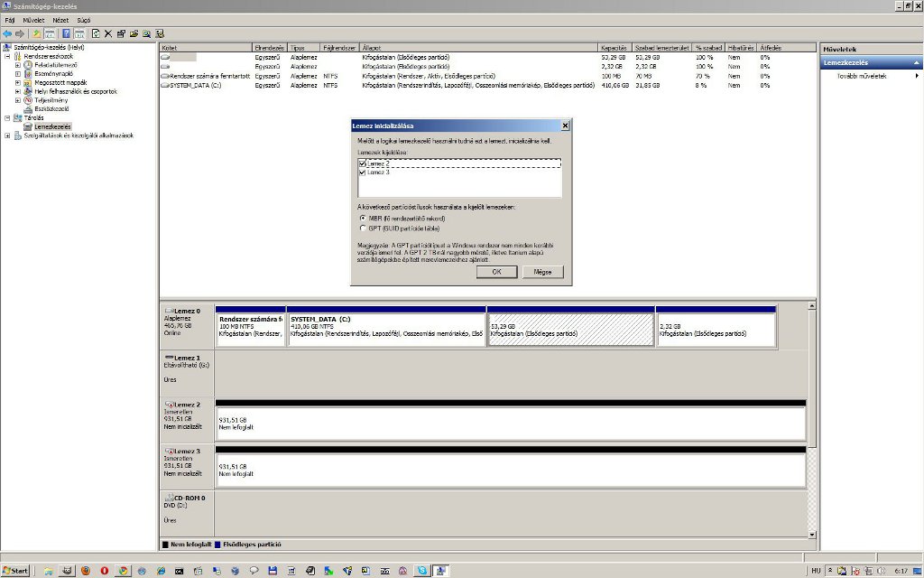Image resolution: width=924 pixels, height=578 pixels.
Task: Select the hatched 53,29 GB partition block
Action: [x=570, y=327]
